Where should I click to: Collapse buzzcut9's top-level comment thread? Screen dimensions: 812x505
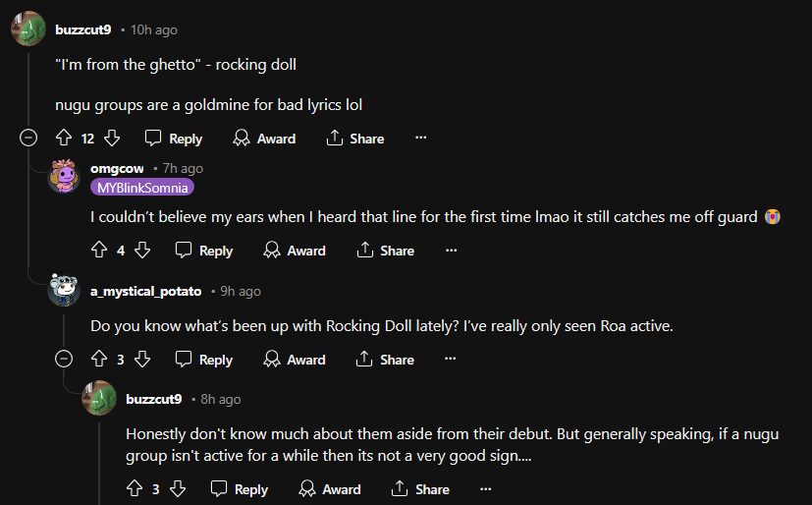pyautogui.click(x=29, y=139)
